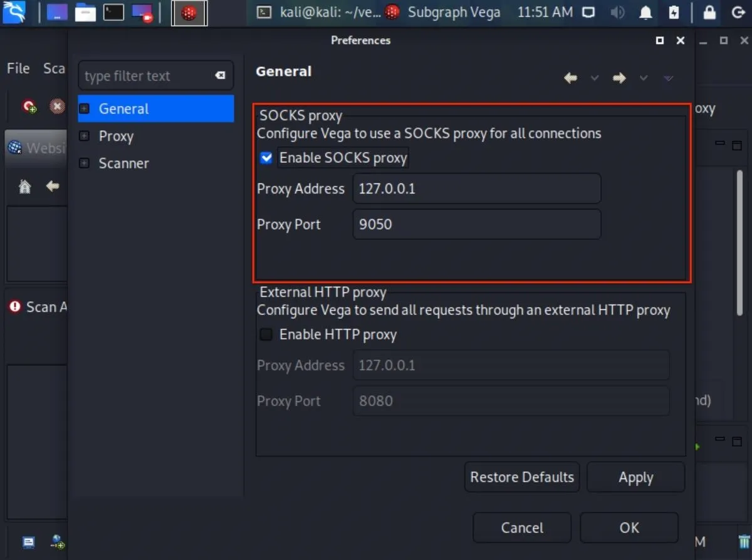Select the Website View tab in Vega
The height and width of the screenshot is (560, 752).
[36, 148]
